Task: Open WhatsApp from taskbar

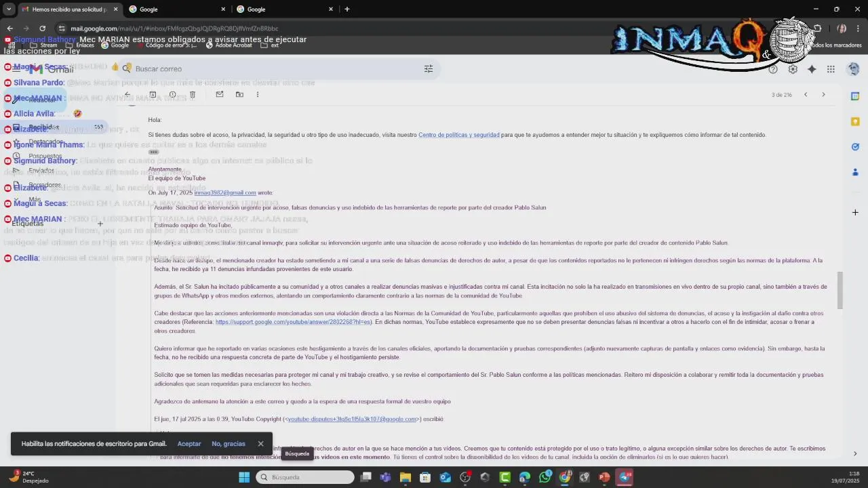Action: tap(545, 477)
